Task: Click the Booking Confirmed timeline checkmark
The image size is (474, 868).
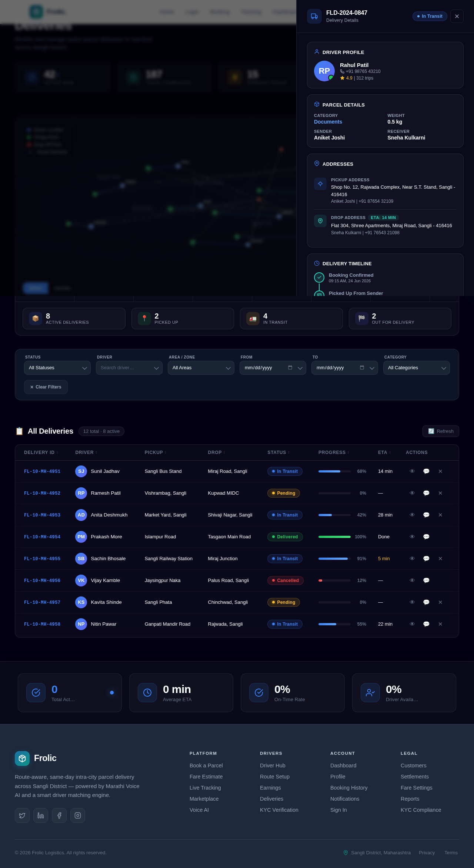Action: click(x=319, y=277)
